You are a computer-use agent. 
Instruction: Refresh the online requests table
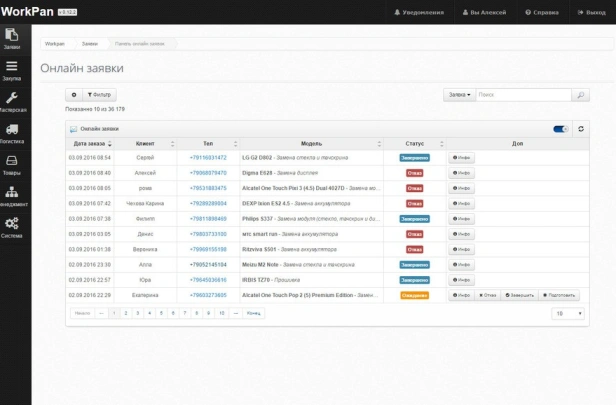coord(580,129)
